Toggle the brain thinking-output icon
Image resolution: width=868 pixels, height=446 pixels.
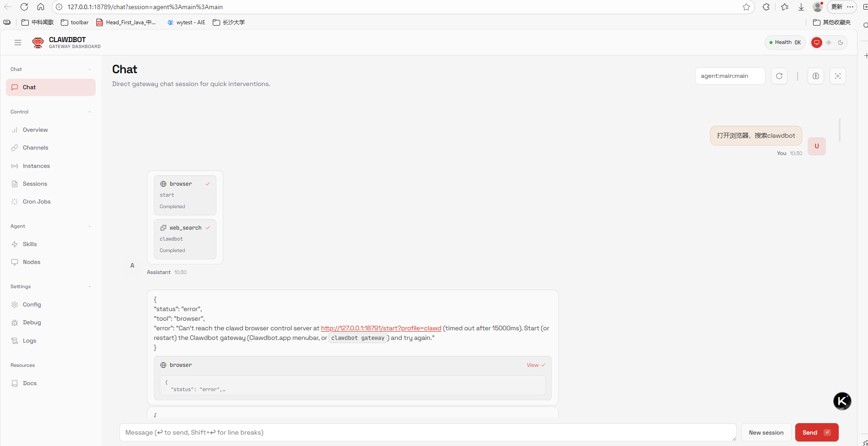click(816, 76)
